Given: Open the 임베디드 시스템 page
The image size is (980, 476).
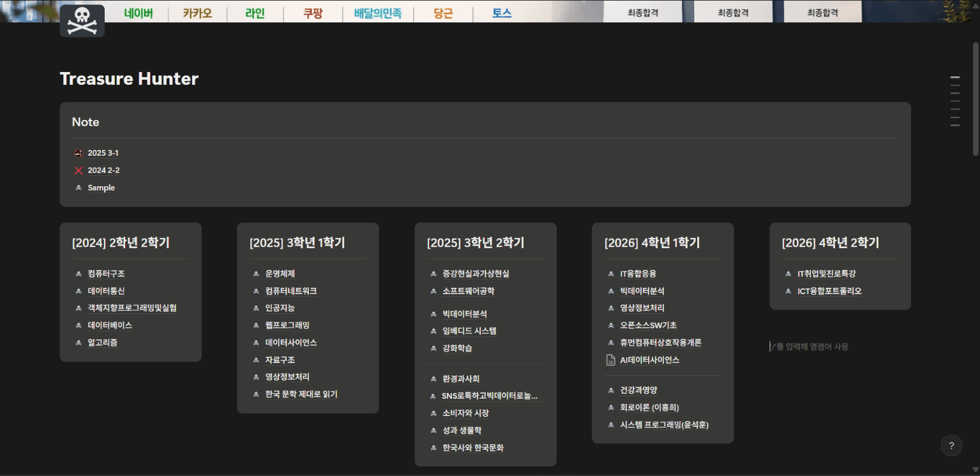Looking at the screenshot, I should click(469, 331).
